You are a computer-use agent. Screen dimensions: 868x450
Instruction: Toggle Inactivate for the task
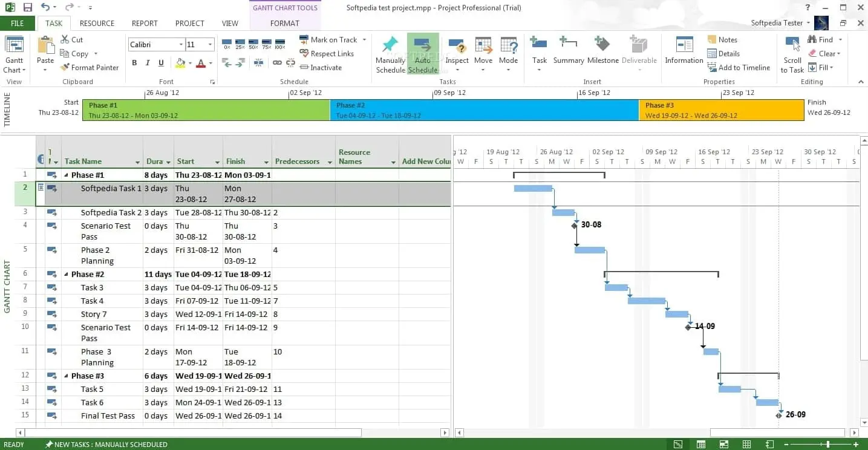(321, 68)
